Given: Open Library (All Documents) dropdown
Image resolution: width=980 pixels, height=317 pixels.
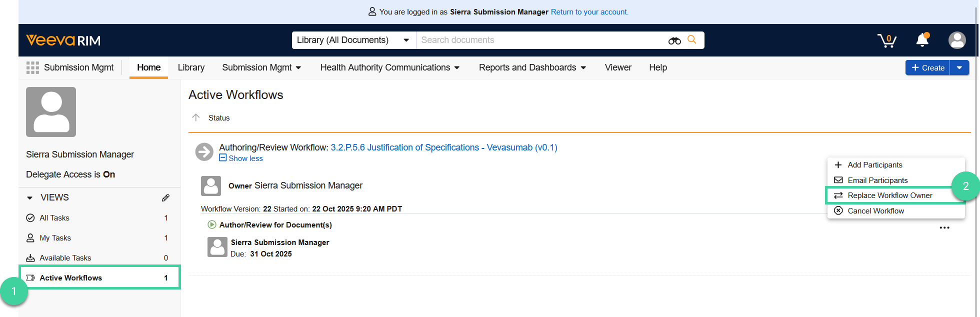Looking at the screenshot, I should click(353, 40).
